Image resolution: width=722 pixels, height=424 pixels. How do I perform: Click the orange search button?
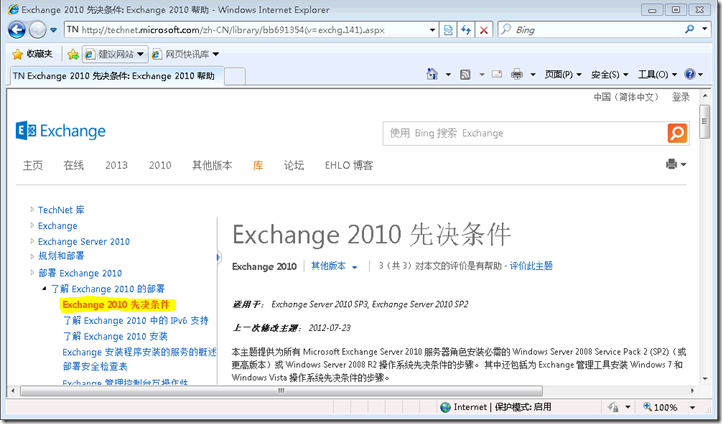[x=677, y=134]
